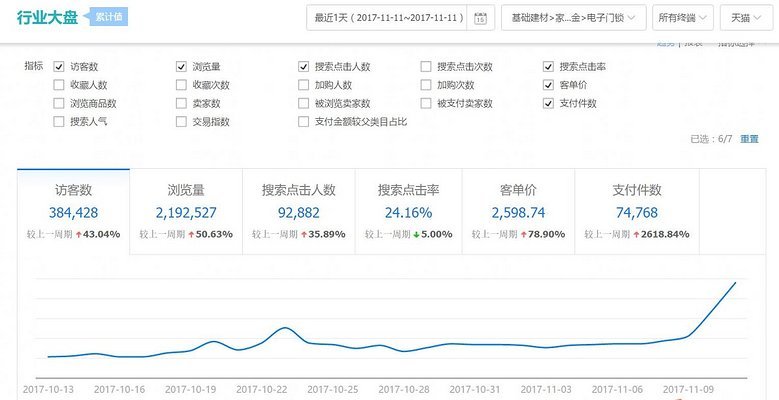The height and width of the screenshot is (400, 779).
Task: Select the 浏览量 metric tab
Action: (186, 212)
